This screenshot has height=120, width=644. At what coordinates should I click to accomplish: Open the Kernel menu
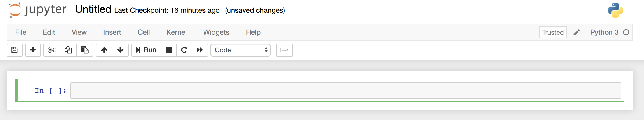(x=176, y=32)
